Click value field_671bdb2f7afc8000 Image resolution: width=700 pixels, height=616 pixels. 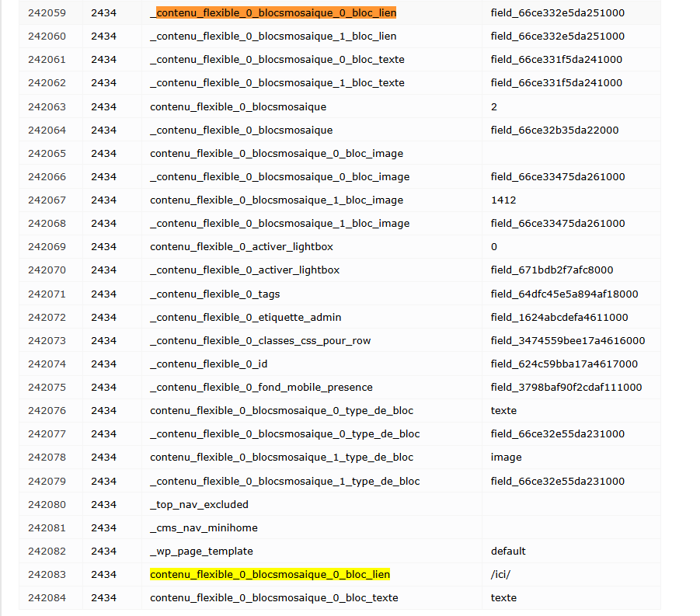pos(552,270)
